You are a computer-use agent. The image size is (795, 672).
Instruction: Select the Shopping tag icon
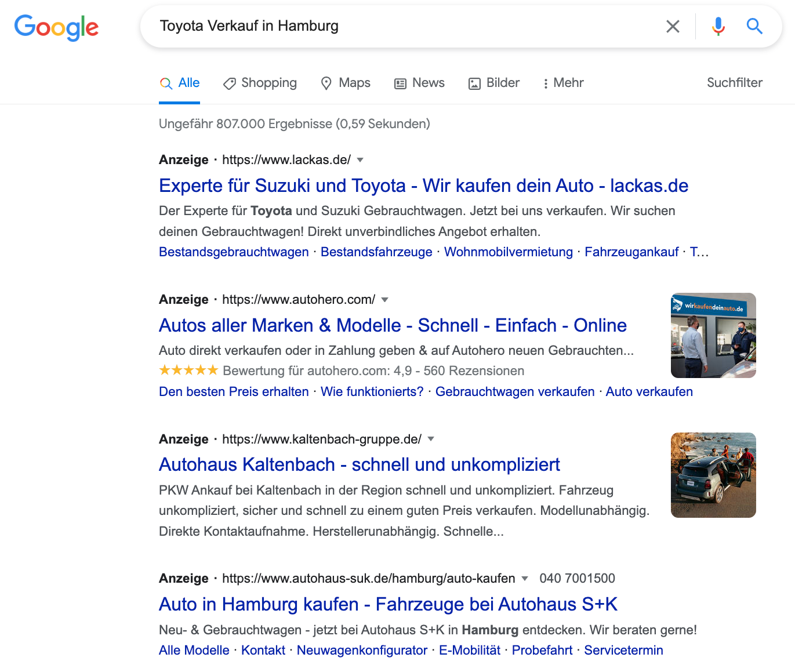click(229, 83)
